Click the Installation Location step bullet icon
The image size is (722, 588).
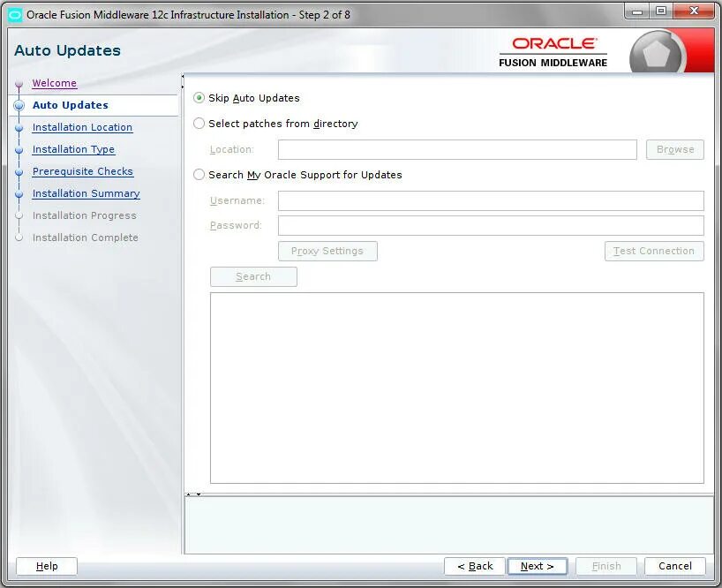19,127
